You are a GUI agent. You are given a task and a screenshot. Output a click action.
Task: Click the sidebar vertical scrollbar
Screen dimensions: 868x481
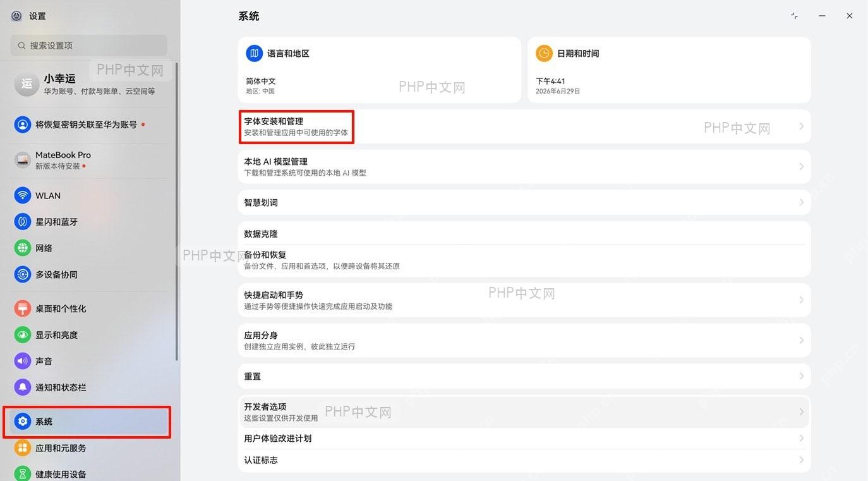[177, 212]
